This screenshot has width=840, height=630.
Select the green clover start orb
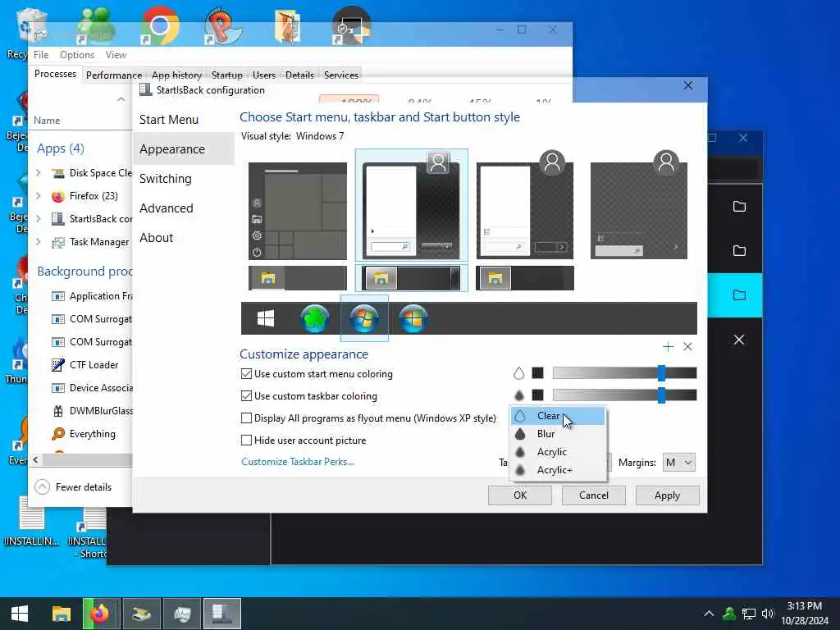pos(314,318)
